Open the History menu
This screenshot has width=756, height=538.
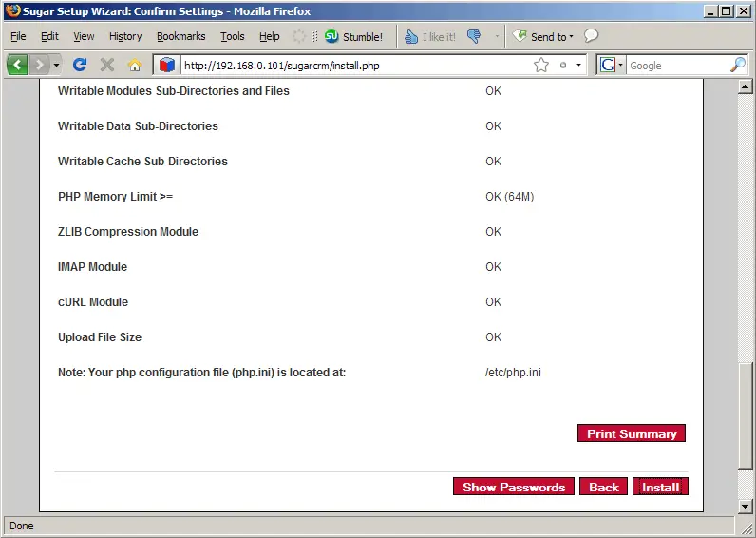click(x=125, y=36)
